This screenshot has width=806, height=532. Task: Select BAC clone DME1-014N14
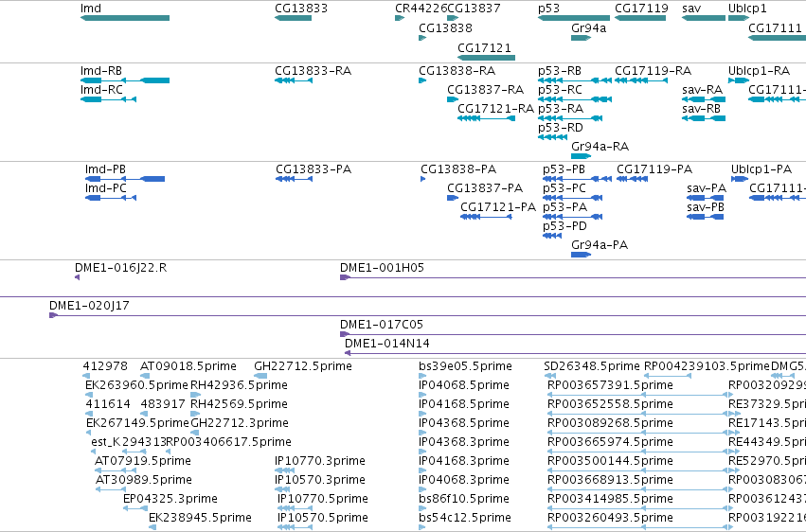[x=575, y=353]
